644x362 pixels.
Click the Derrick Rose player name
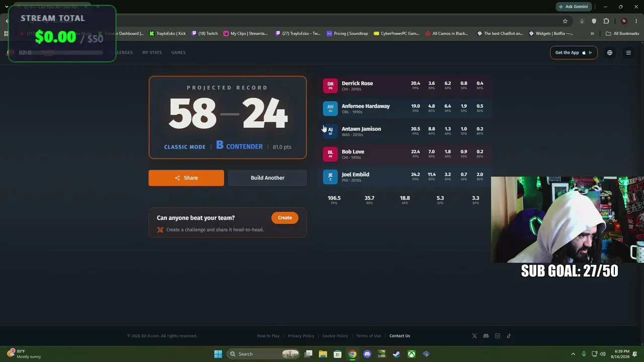(x=357, y=83)
